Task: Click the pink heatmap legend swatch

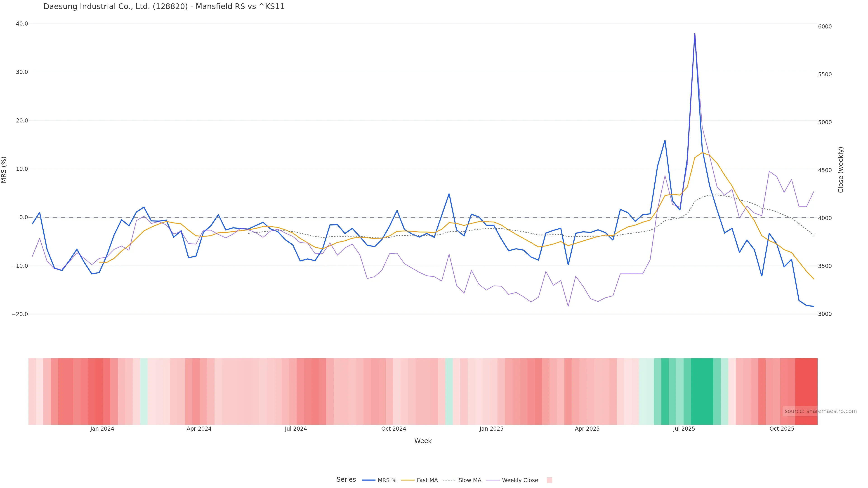Action: [549, 480]
